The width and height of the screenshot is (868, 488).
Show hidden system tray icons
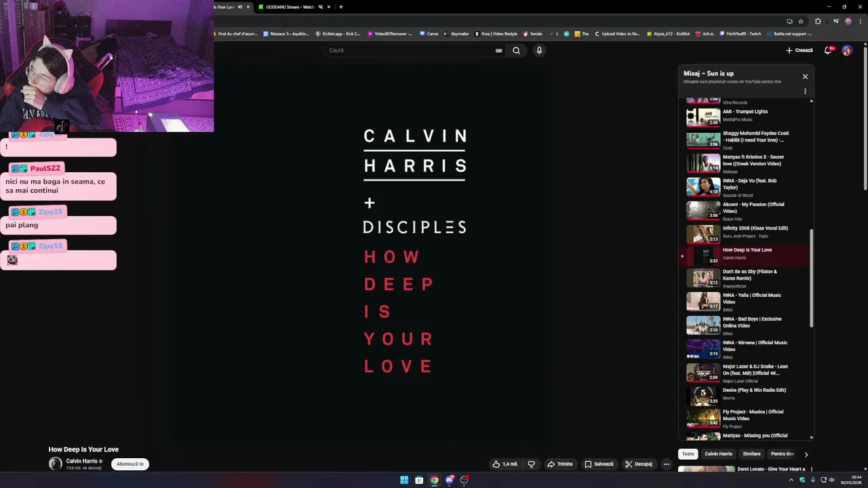click(x=791, y=480)
